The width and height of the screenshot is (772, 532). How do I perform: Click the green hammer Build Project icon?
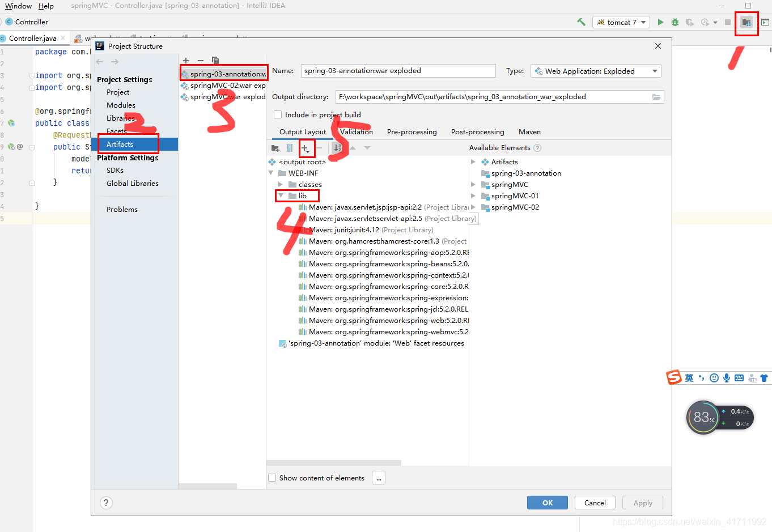click(581, 22)
